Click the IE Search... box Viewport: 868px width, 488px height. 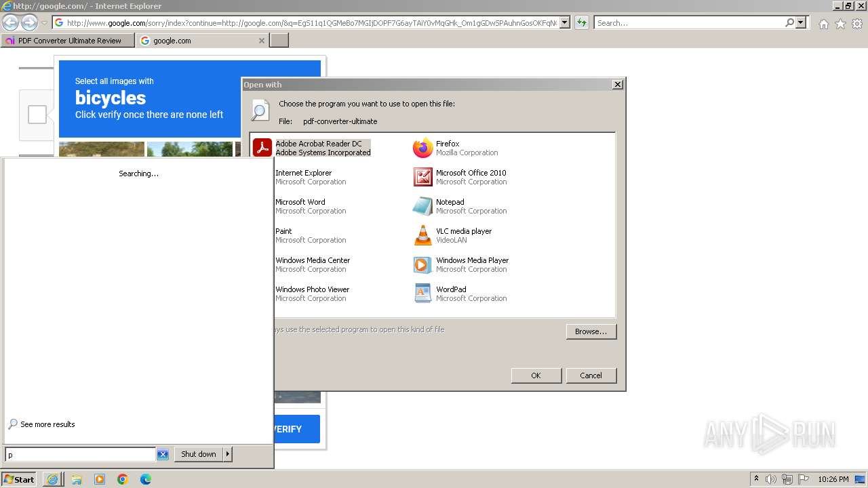(x=688, y=23)
